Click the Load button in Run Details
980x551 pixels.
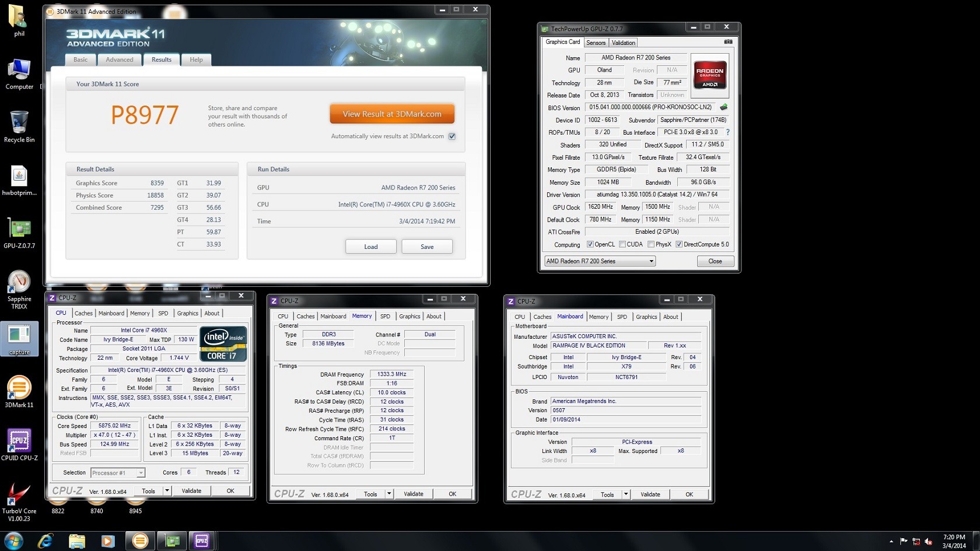tap(371, 247)
